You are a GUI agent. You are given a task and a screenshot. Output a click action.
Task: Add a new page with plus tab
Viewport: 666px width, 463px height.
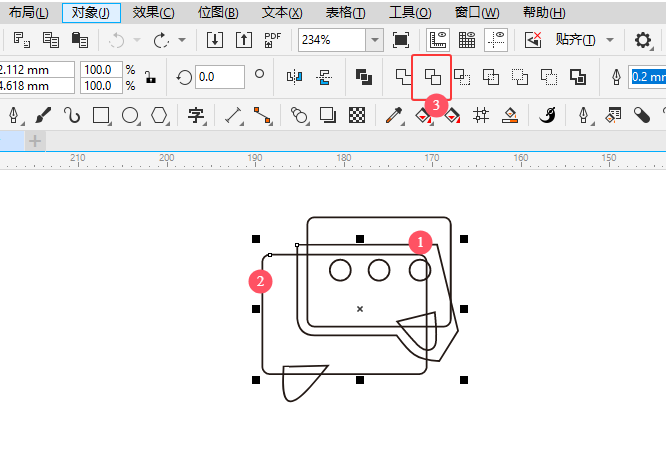click(x=35, y=141)
